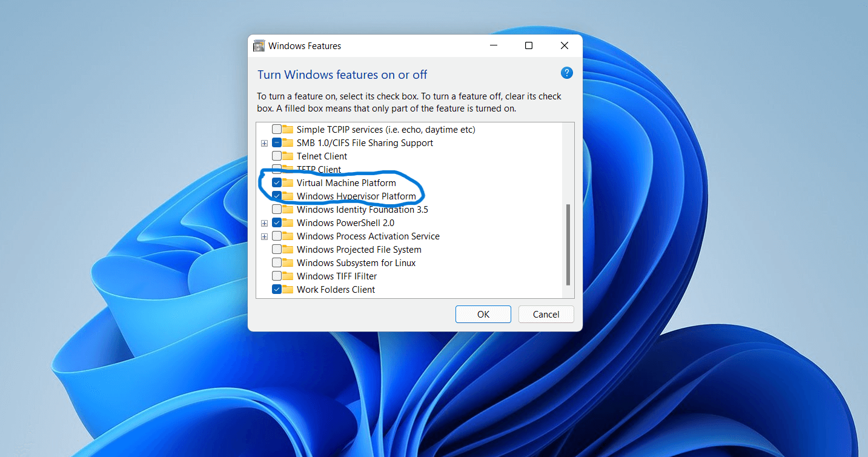Image resolution: width=868 pixels, height=457 pixels.
Task: Click the Windows Features title bar icon
Action: point(259,45)
